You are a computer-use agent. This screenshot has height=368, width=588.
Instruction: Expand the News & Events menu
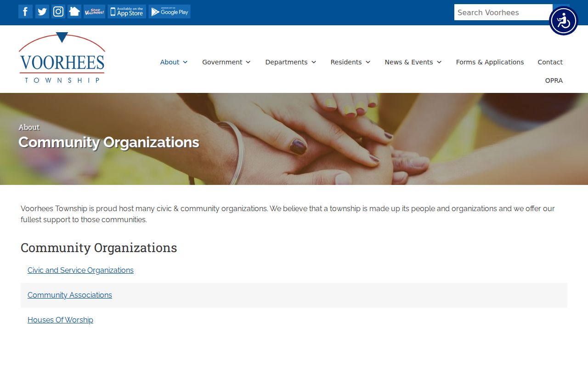[413, 62]
